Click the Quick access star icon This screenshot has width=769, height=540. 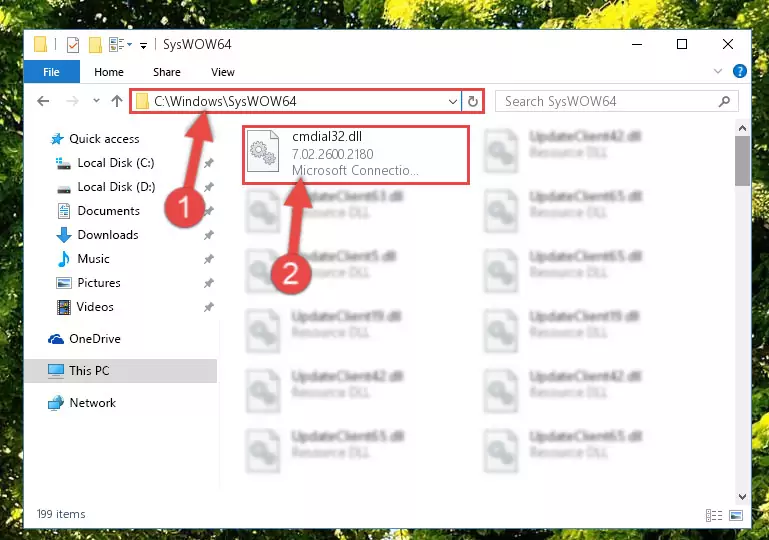[x=57, y=139]
